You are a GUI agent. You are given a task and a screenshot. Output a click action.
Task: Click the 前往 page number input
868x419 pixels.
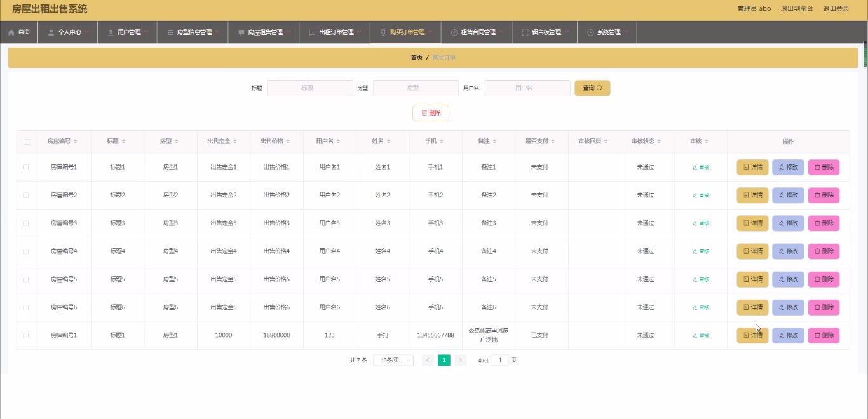499,360
